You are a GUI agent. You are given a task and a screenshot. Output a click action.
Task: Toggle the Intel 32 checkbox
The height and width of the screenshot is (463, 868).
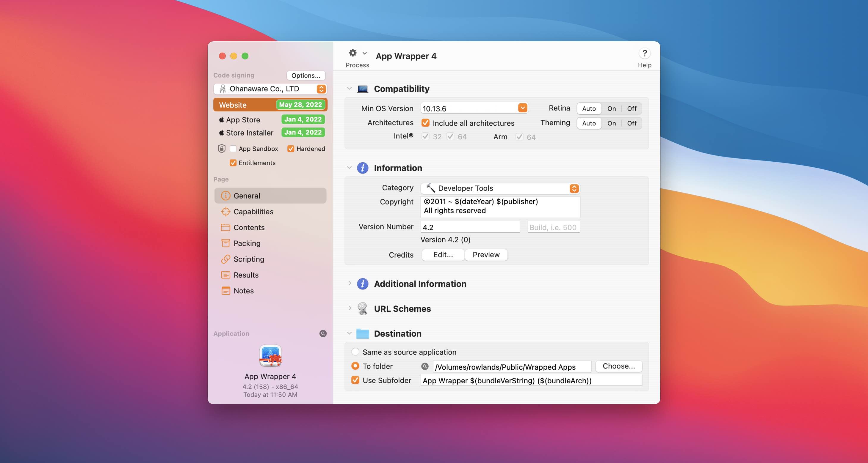(x=426, y=136)
